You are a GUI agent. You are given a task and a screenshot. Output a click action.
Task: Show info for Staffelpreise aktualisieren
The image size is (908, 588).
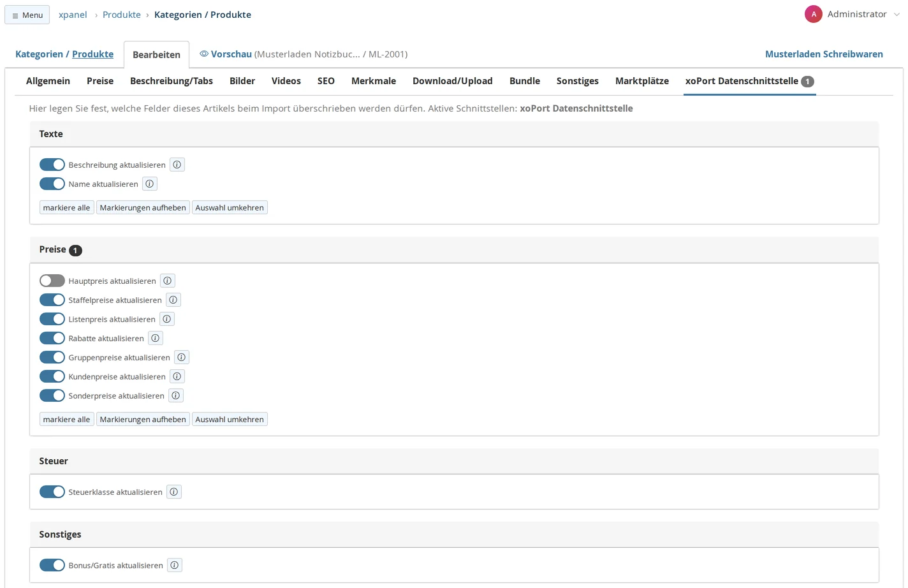[173, 300]
